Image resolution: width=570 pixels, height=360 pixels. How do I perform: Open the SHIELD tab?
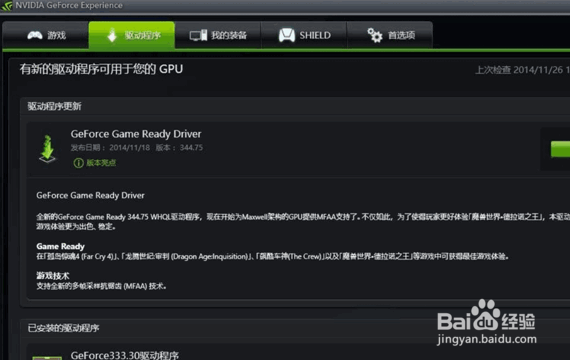[304, 35]
